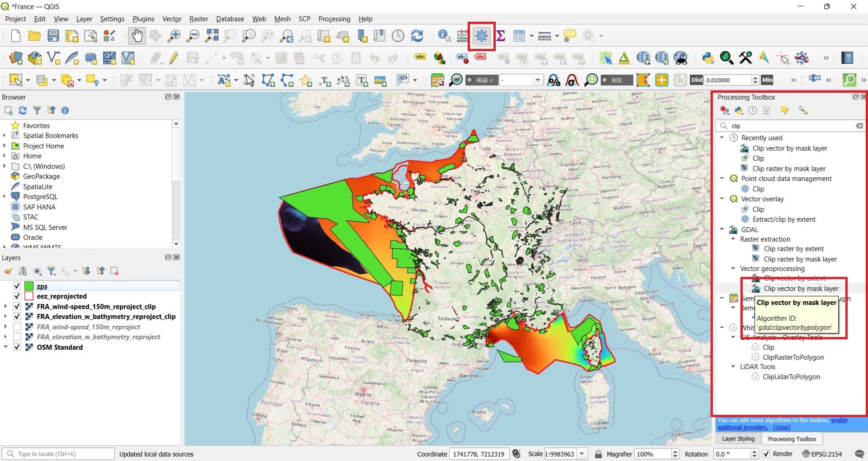The width and height of the screenshot is (868, 461).
Task: Hide the FRA_elevation_w_bathymetry_reproject_clip layer
Action: point(17,316)
